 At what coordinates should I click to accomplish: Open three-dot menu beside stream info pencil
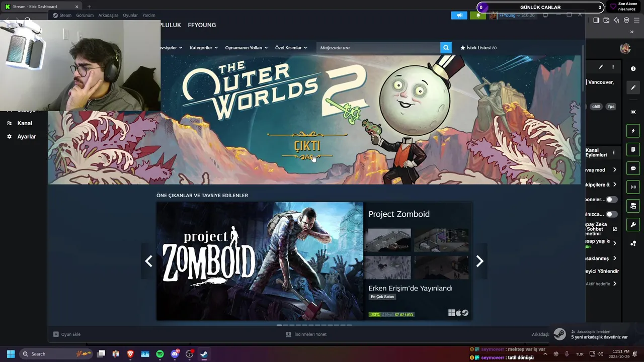(x=613, y=67)
